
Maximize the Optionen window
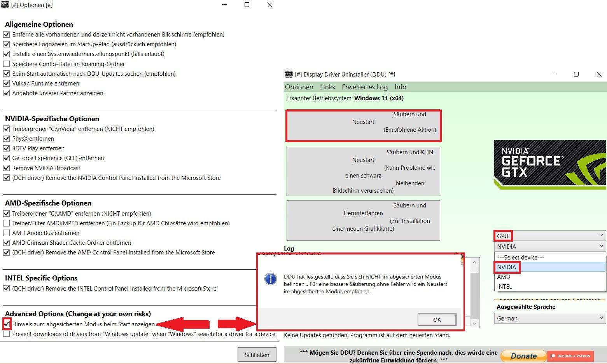point(247,5)
